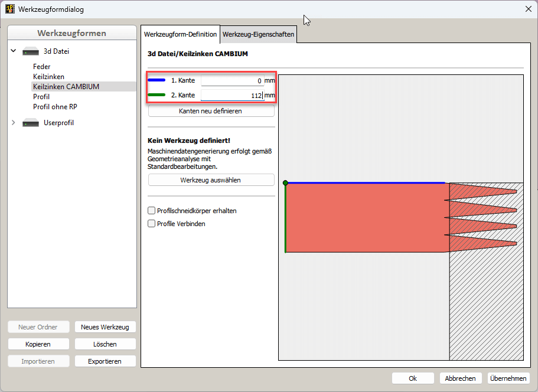Screen dimensions: 538x392
Task: Focus the 1. Kante value field
Action: tap(231, 80)
